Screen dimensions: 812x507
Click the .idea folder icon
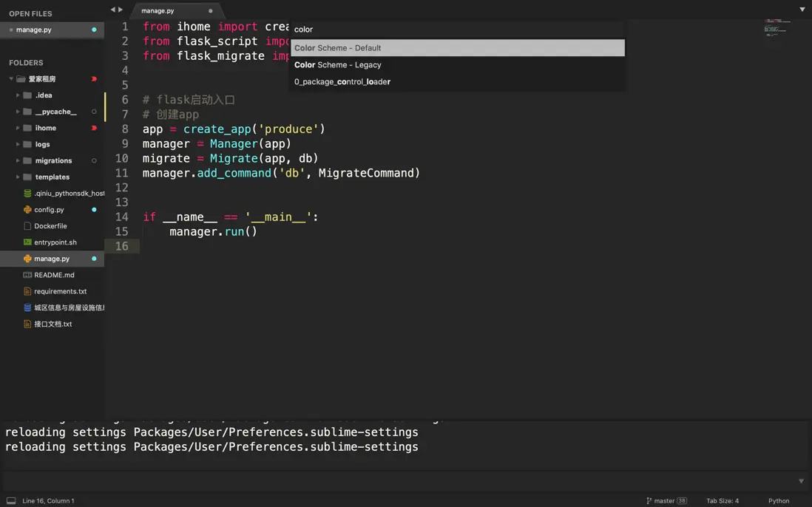point(27,95)
